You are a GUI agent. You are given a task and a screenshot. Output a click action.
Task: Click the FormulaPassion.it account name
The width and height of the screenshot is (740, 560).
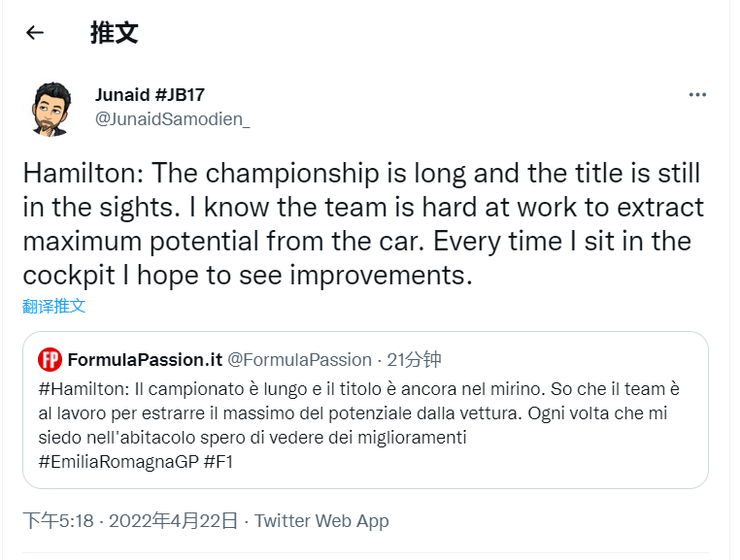[x=145, y=360]
